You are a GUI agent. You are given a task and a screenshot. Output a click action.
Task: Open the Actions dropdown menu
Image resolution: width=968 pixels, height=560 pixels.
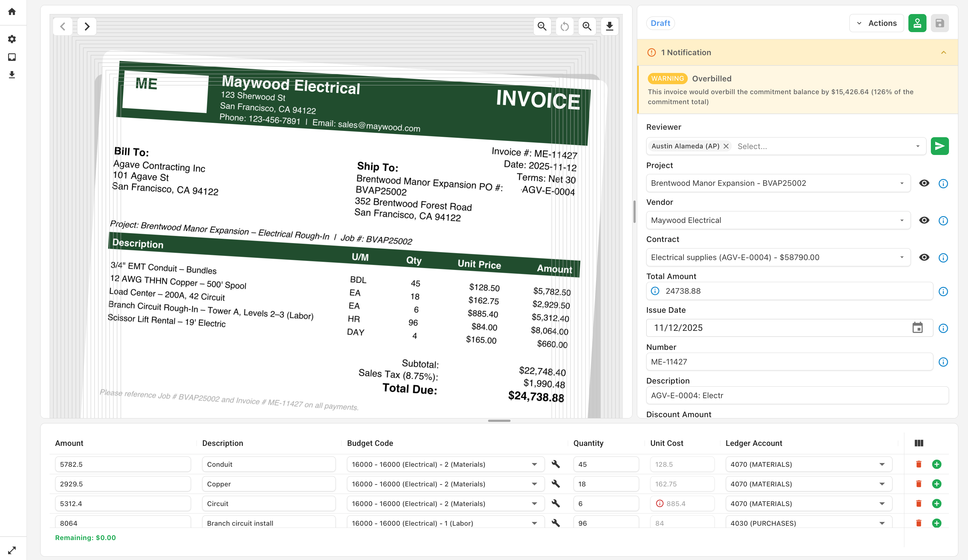(x=876, y=23)
